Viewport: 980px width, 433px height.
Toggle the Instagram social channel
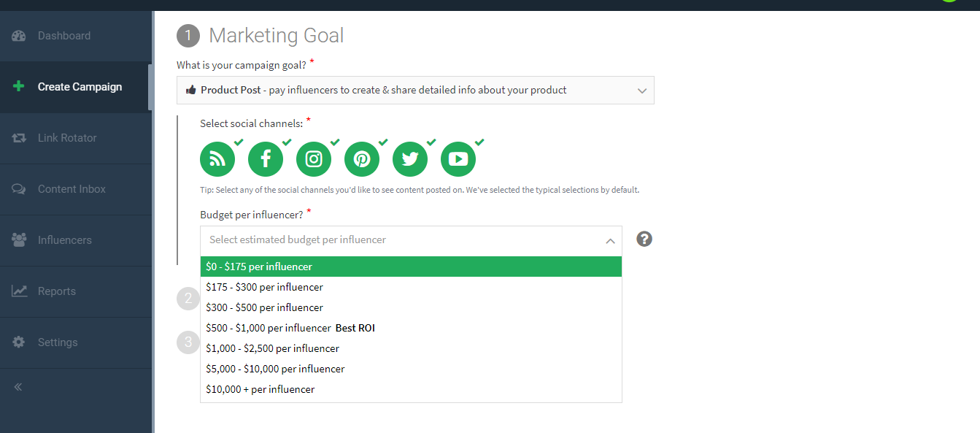[314, 159]
